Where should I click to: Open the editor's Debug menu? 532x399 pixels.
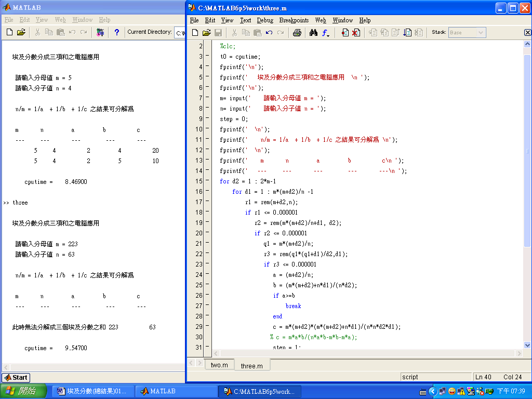(x=265, y=20)
